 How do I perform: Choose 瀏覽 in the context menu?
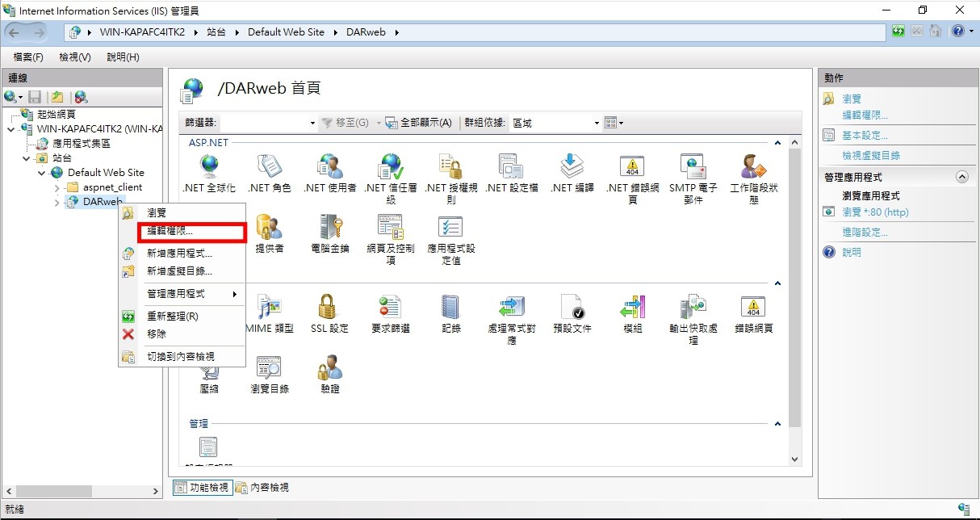coord(157,212)
